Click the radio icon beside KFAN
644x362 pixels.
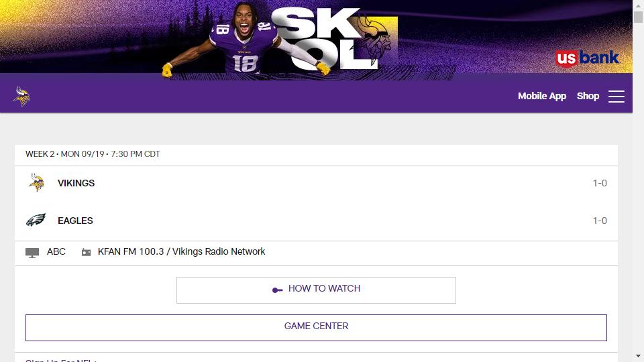point(87,253)
